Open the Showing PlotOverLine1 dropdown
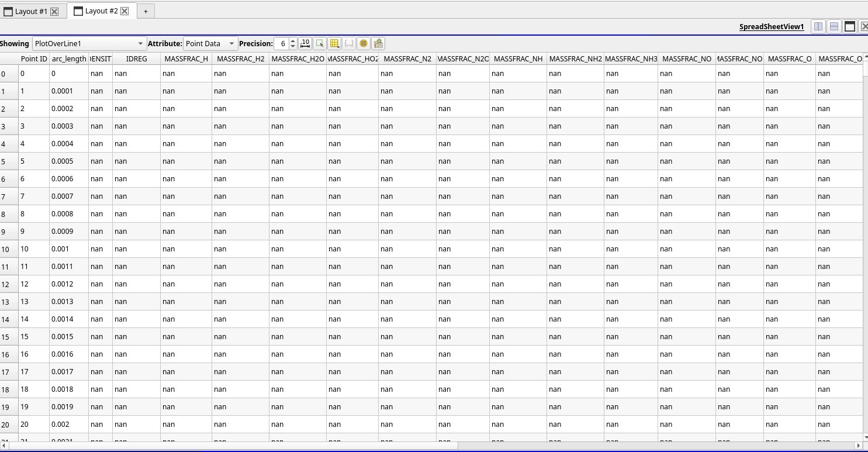The image size is (868, 452). coord(89,43)
